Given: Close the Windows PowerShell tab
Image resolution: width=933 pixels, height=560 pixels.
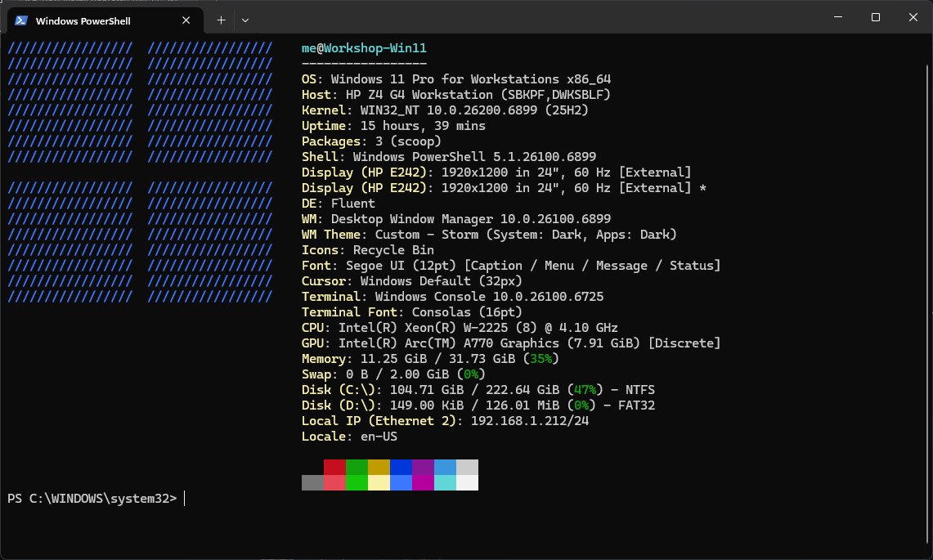Looking at the screenshot, I should pyautogui.click(x=186, y=20).
